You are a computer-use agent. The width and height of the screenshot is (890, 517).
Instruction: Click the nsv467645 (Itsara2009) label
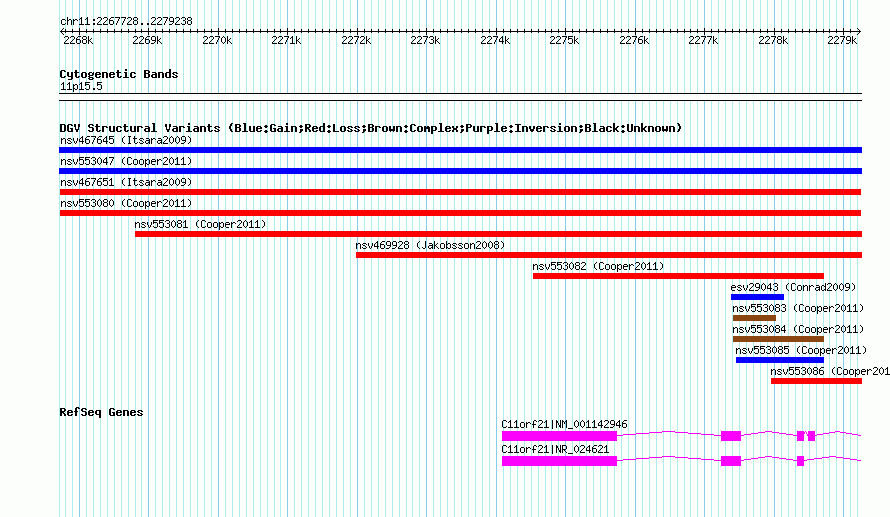tap(126, 140)
